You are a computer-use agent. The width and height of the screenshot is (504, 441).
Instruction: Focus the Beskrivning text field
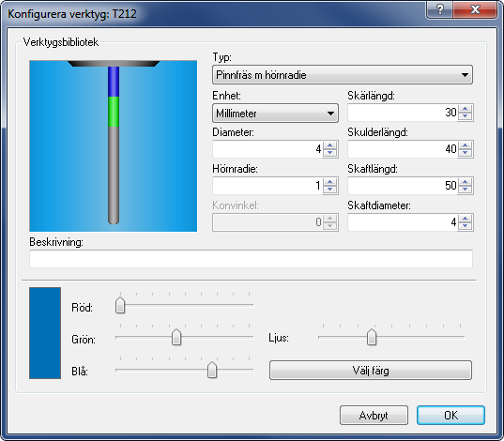(251, 259)
